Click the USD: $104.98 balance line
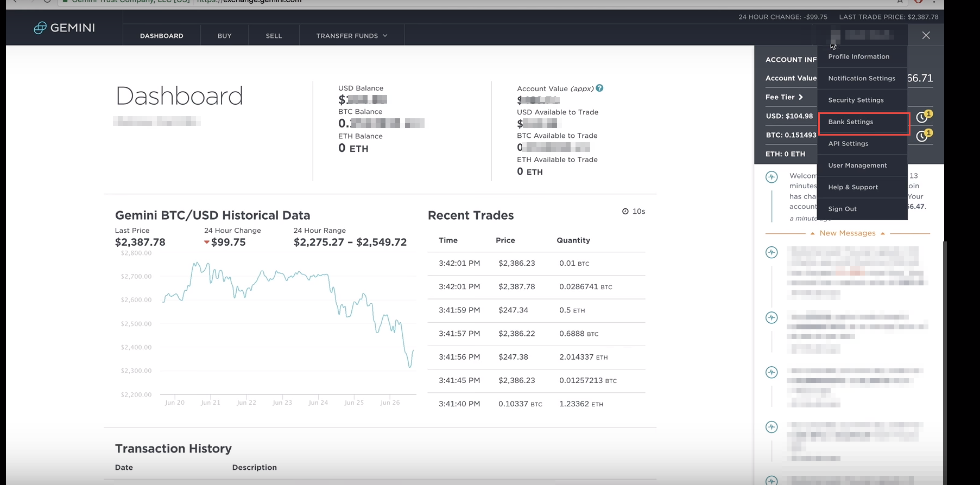 pyautogui.click(x=789, y=116)
